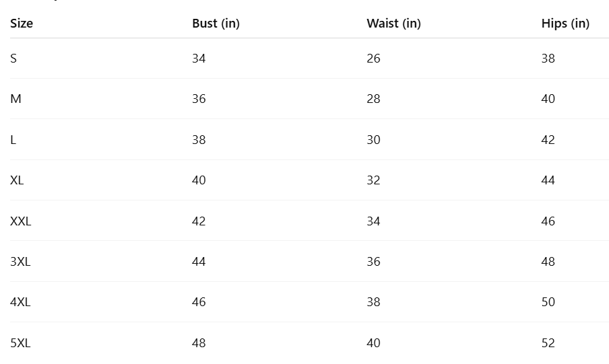Image resolution: width=609 pixels, height=364 pixels.
Task: Select the XL size row label
Action: [x=17, y=180]
